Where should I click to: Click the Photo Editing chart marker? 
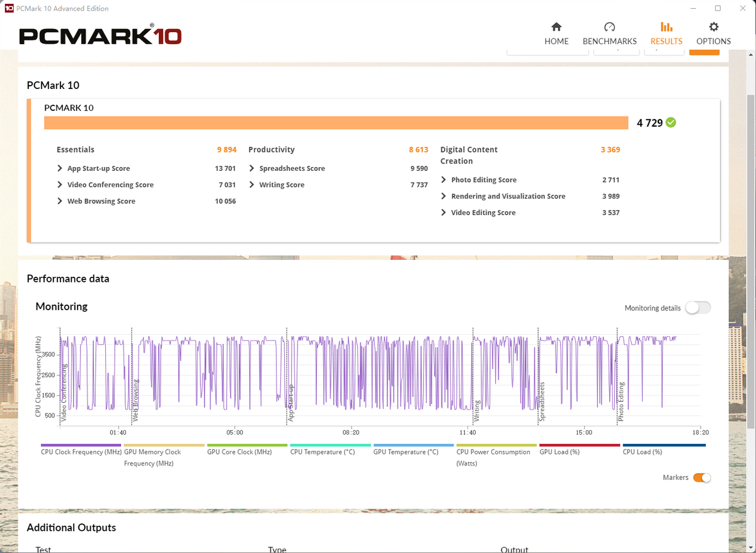tap(621, 402)
